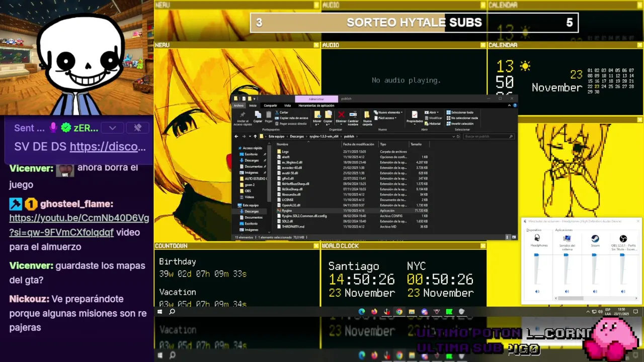Click the taskbar volume speaker icon
Screen dimensions: 644x362
[600, 312]
